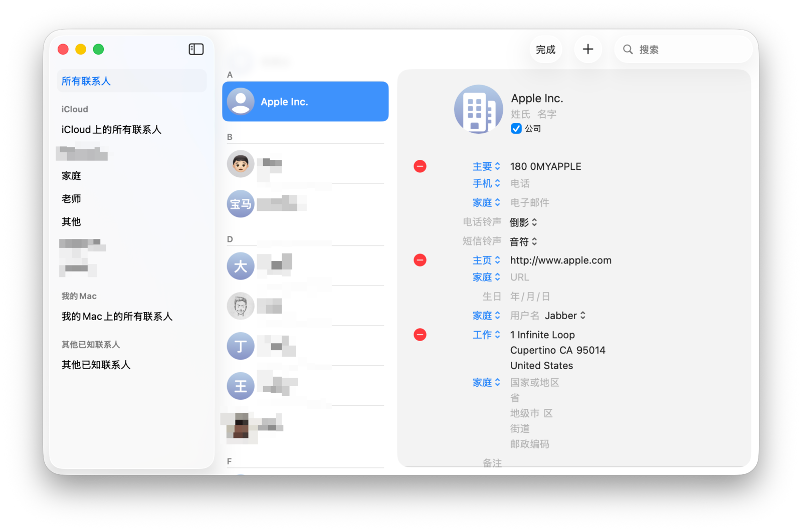Change the 电话铃声 ringtone from 倒影

click(523, 222)
